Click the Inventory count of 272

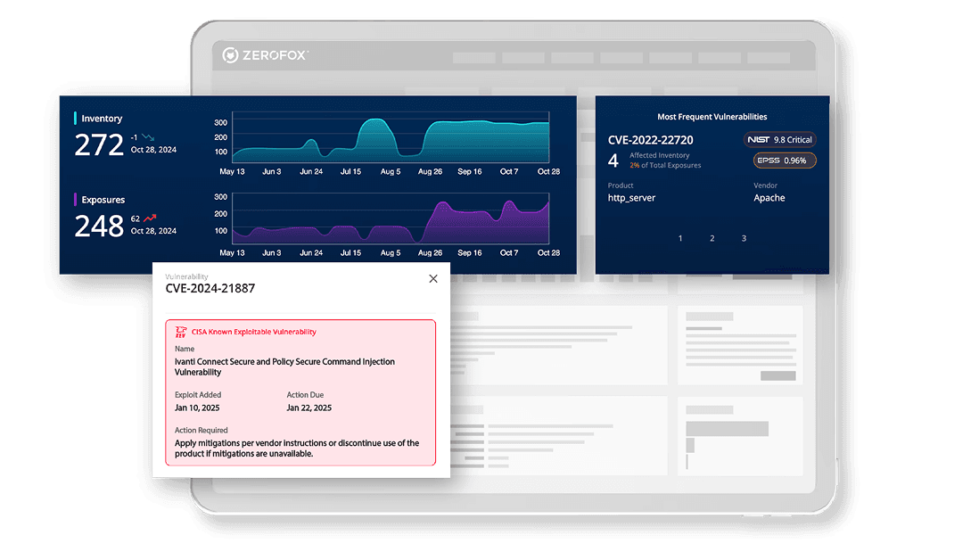tap(101, 145)
